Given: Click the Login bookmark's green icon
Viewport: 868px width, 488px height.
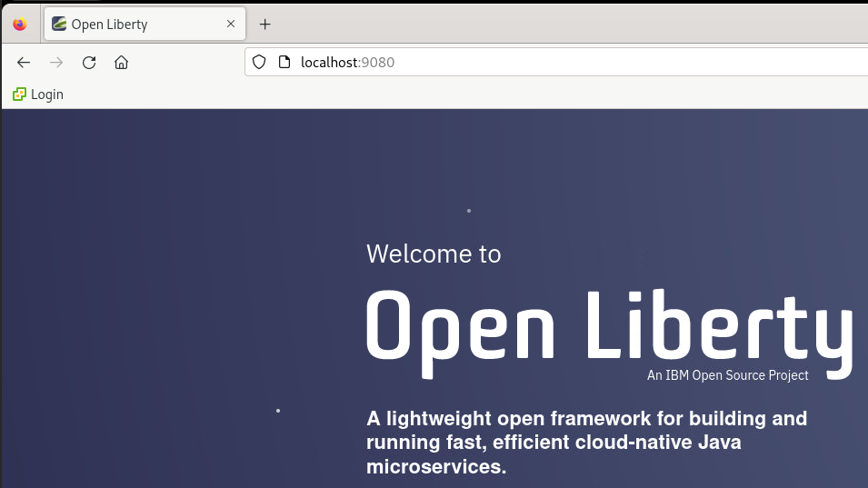Looking at the screenshot, I should tap(19, 95).
